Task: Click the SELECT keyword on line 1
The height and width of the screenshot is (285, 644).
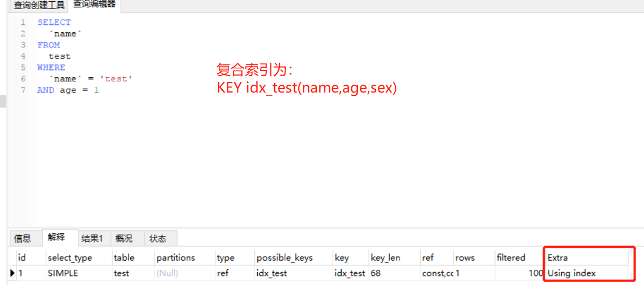Action: pyautogui.click(x=54, y=23)
